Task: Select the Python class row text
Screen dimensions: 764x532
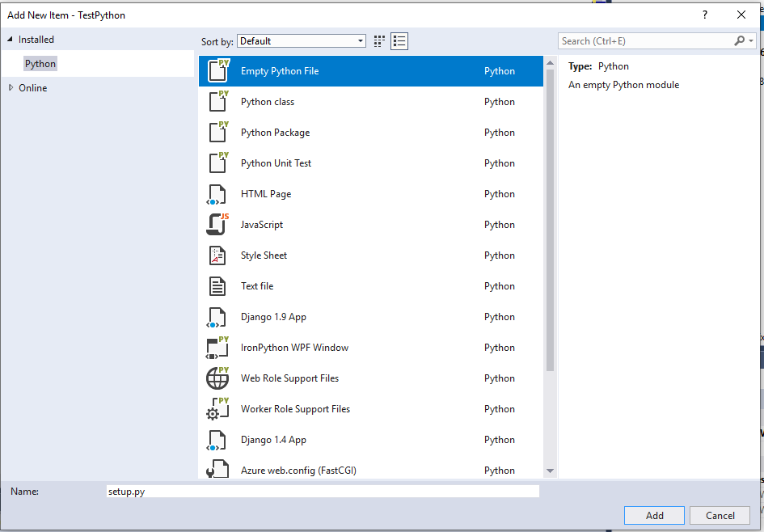Action: click(268, 101)
